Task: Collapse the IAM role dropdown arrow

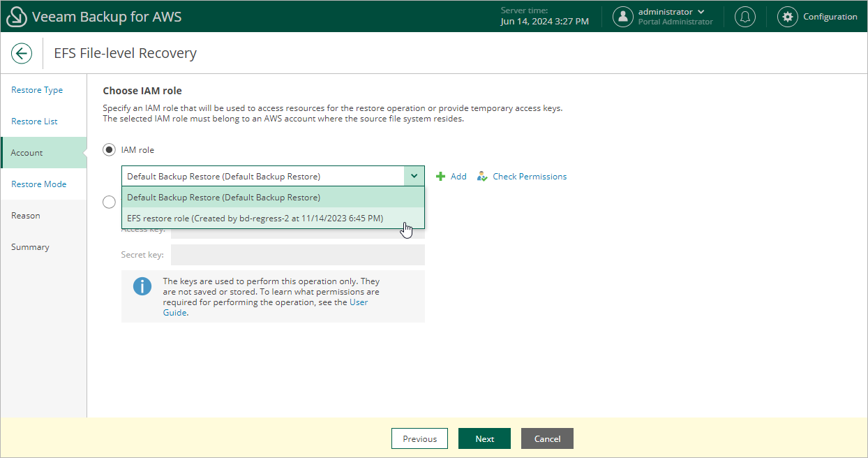Action: pyautogui.click(x=414, y=176)
